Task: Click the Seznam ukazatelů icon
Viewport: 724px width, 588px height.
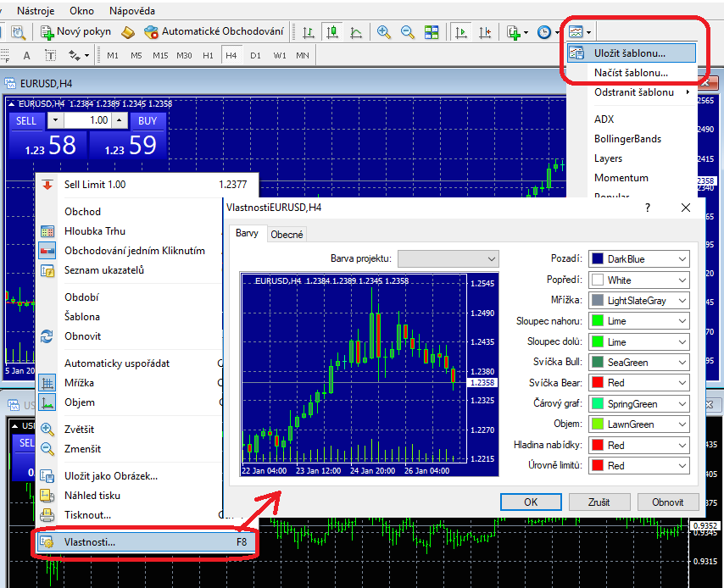Action: 47,270
